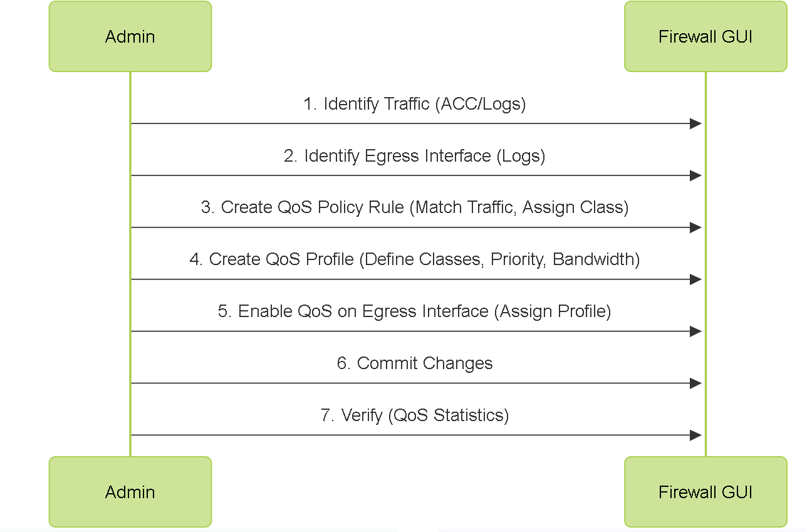
Task: Click the Firewall GUI vertical lifeline
Action: pos(705,264)
